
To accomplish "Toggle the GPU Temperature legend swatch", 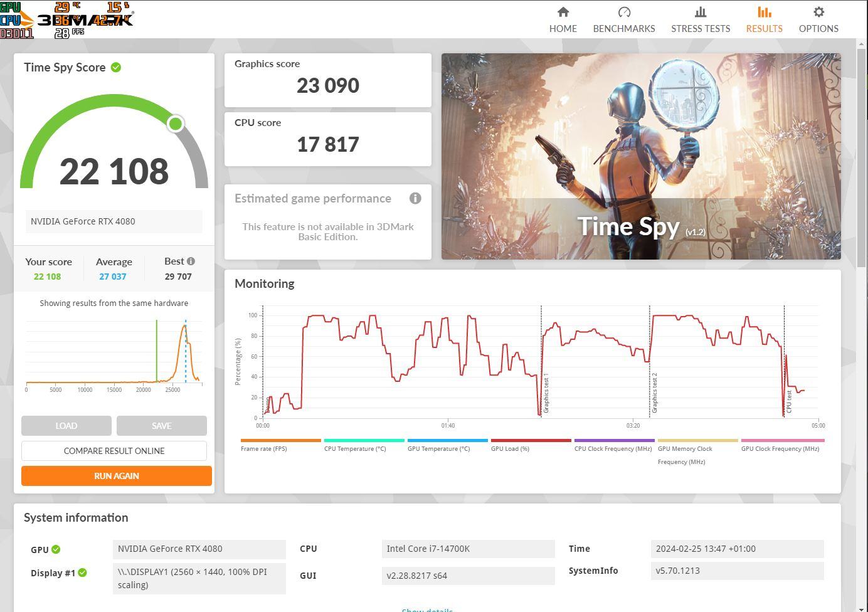I will pyautogui.click(x=447, y=440).
